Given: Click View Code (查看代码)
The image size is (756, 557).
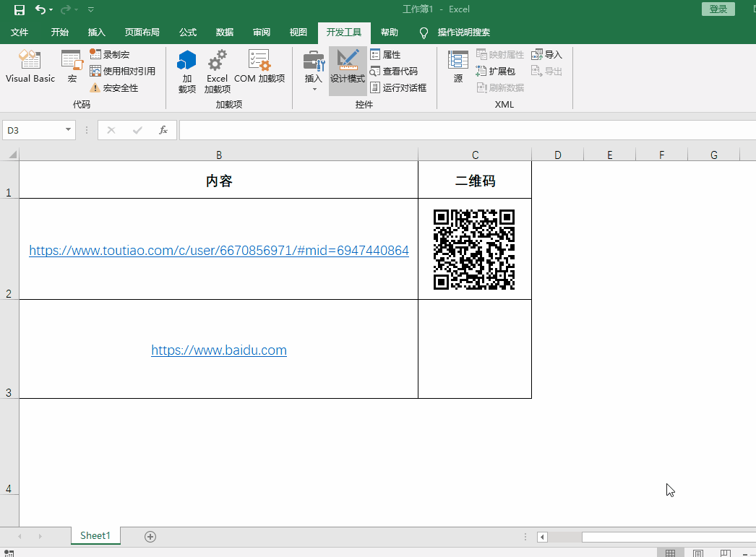Looking at the screenshot, I should [393, 72].
